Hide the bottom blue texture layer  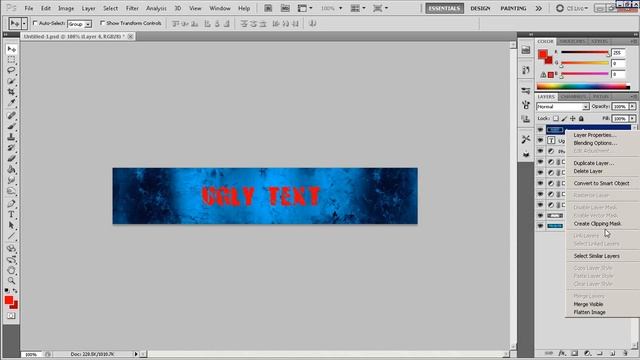tap(540, 226)
